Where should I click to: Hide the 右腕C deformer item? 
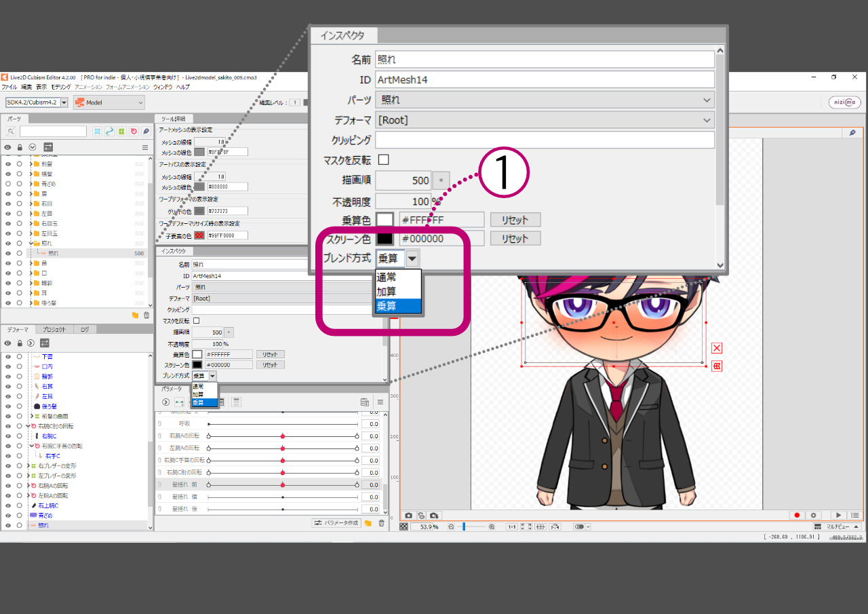coord(8,436)
